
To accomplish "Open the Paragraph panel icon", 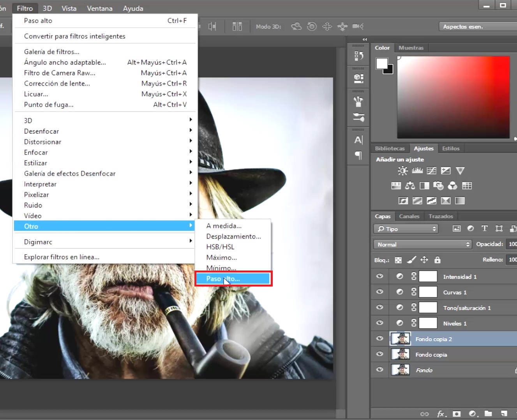I will click(358, 155).
